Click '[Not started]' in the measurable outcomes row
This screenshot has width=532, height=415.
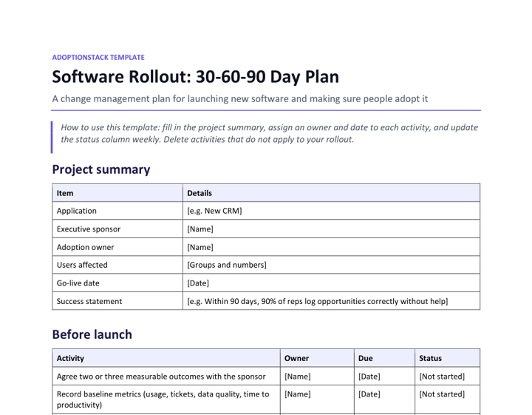(448, 376)
